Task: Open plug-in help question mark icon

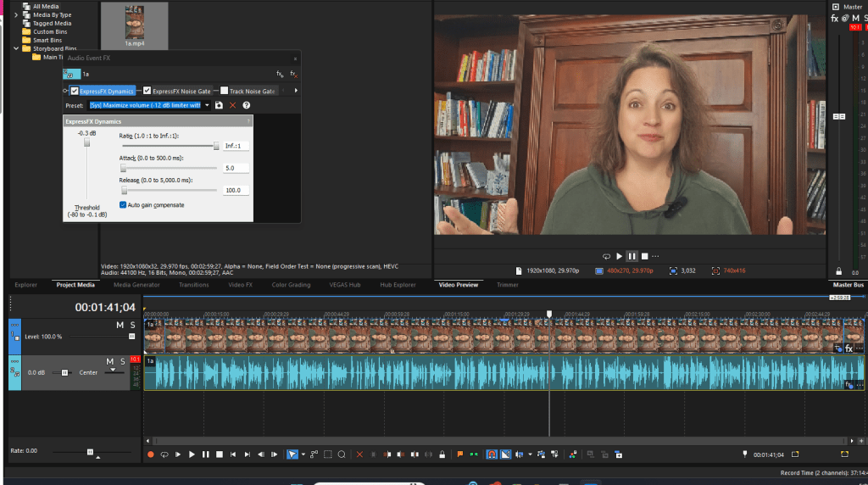Action: point(247,105)
